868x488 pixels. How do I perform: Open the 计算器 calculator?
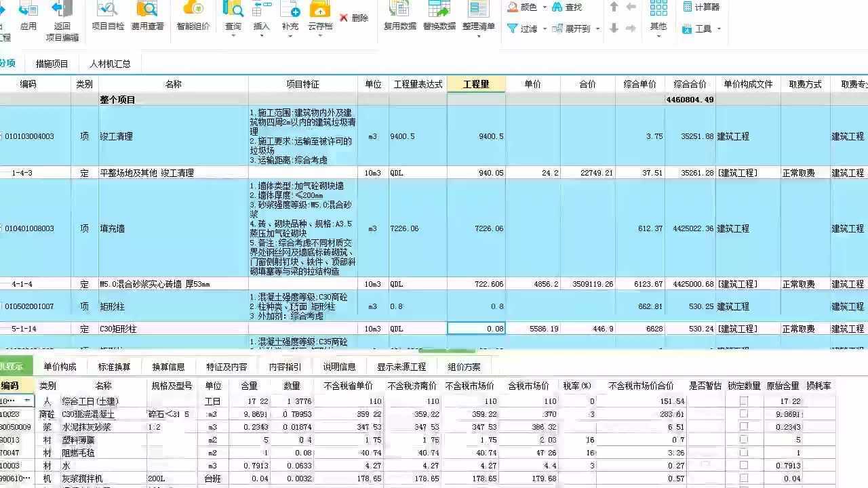coord(701,7)
